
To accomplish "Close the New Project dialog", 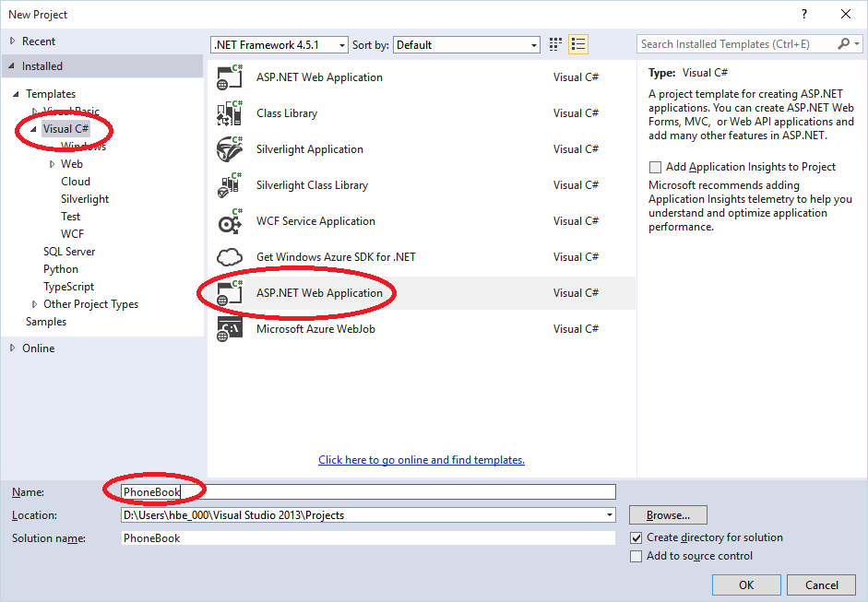I will (846, 15).
